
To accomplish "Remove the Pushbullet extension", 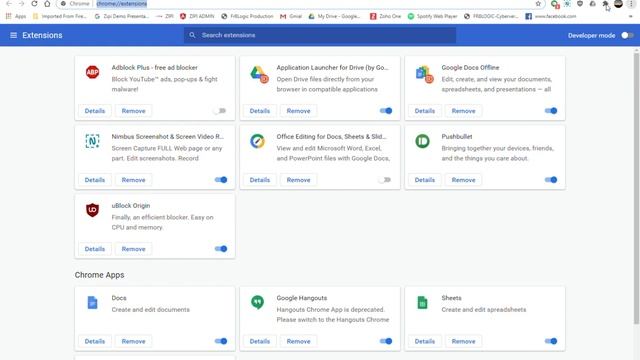I will click(463, 180).
